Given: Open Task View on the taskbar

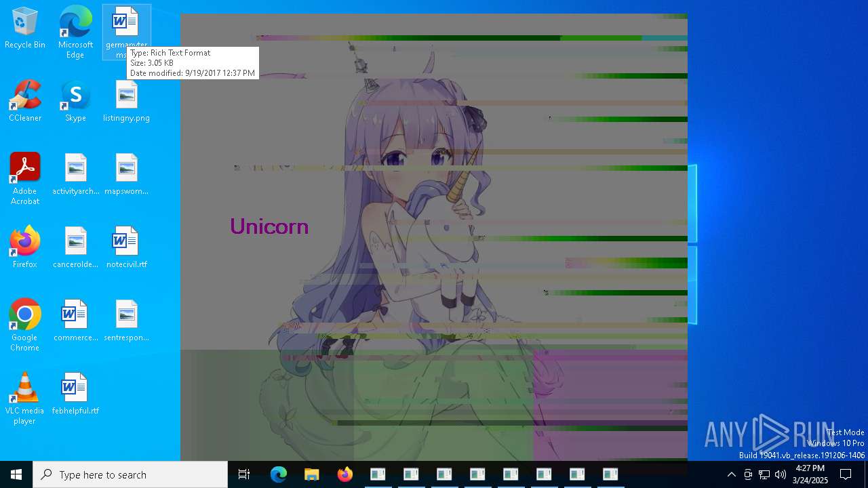Looking at the screenshot, I should click(244, 474).
